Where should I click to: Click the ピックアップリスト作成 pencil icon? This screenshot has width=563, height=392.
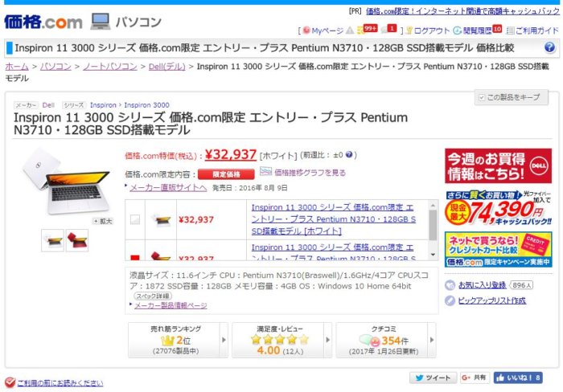click(450, 300)
